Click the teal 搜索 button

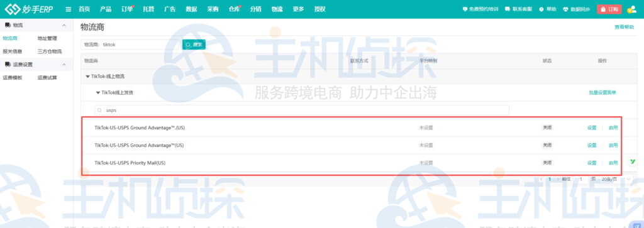pyautogui.click(x=194, y=45)
